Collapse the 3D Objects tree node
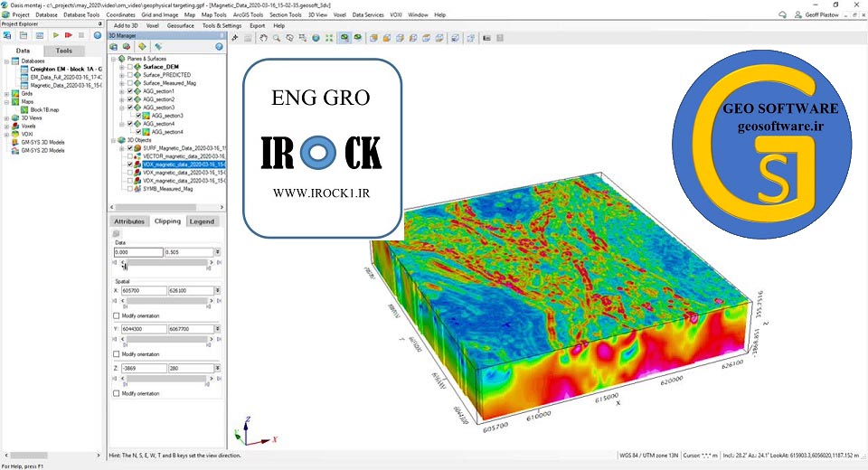Image resolution: width=868 pixels, height=470 pixels. [x=114, y=140]
